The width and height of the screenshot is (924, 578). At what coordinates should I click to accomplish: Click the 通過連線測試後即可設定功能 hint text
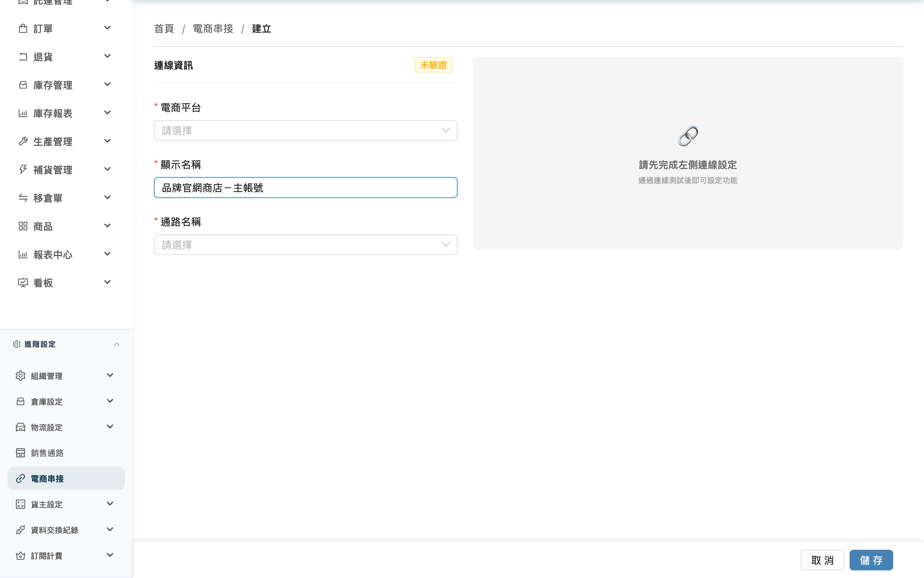tap(688, 180)
